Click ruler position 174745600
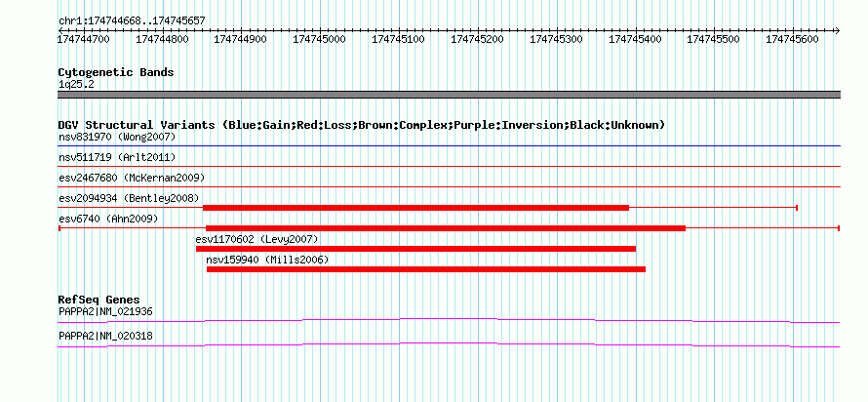This screenshot has height=402, width=868. click(x=793, y=39)
